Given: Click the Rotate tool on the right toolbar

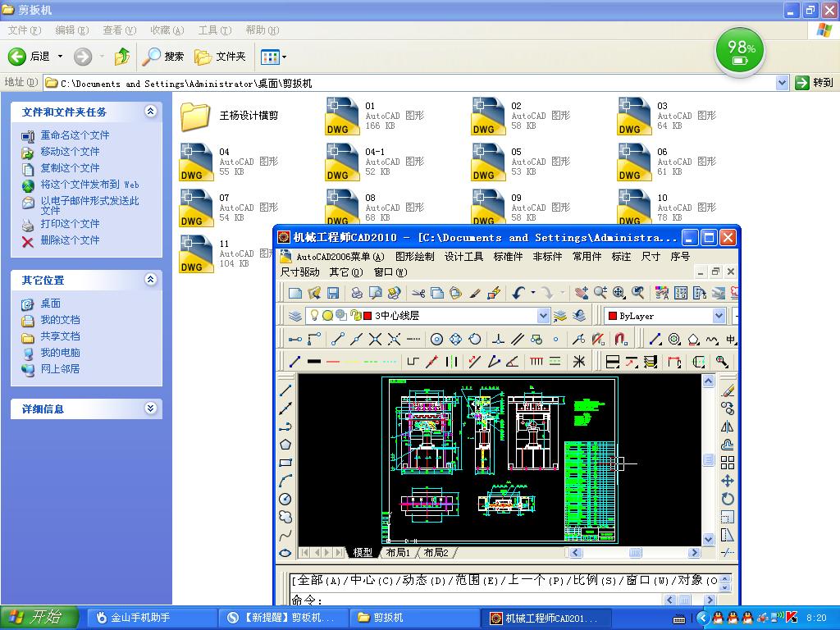Looking at the screenshot, I should (x=728, y=499).
